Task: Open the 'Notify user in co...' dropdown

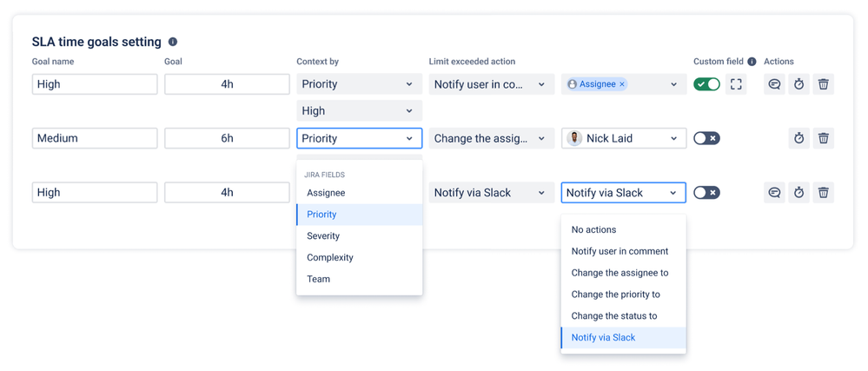Action: pyautogui.click(x=491, y=84)
